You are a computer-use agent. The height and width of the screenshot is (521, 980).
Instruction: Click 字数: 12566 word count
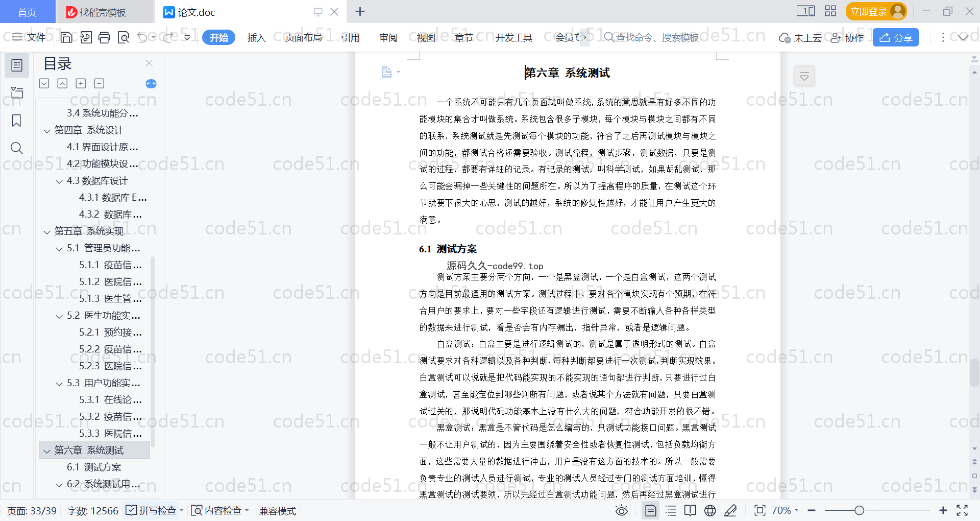(92, 510)
